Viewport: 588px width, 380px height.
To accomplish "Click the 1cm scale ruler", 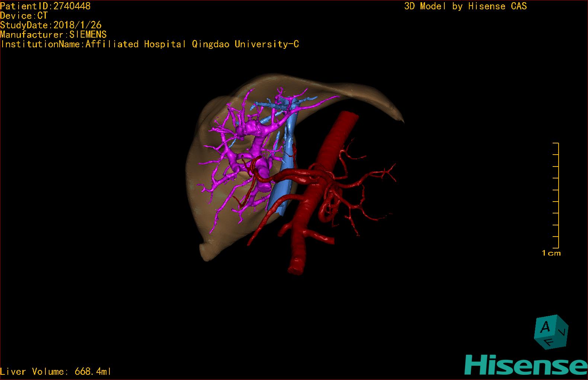I will 556,195.
